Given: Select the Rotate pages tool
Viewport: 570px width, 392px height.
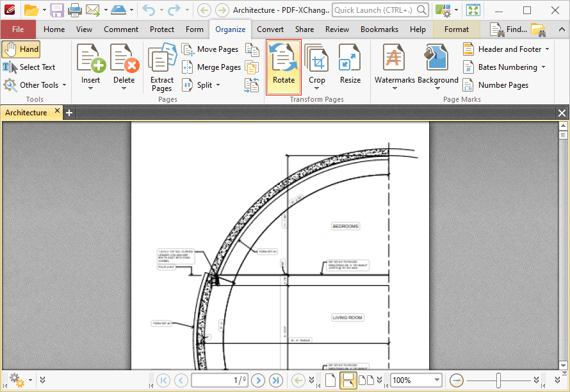Looking at the screenshot, I should tap(283, 64).
